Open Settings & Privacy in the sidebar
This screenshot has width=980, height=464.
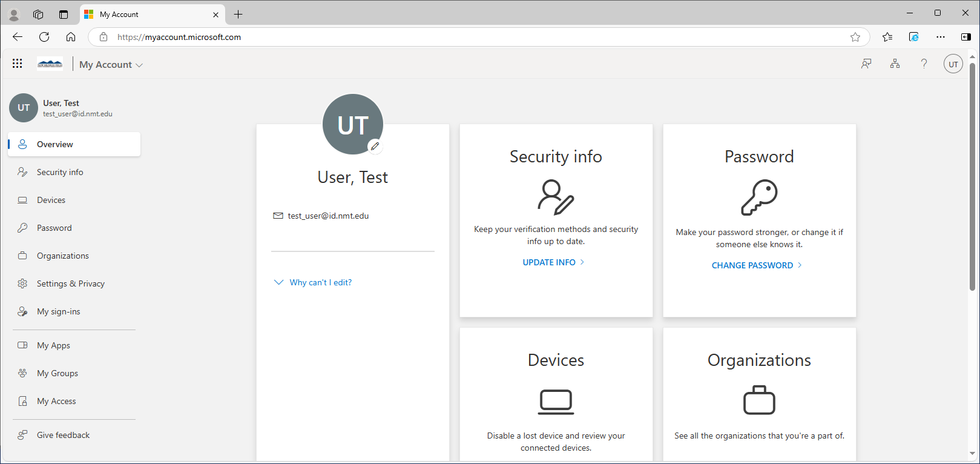70,283
